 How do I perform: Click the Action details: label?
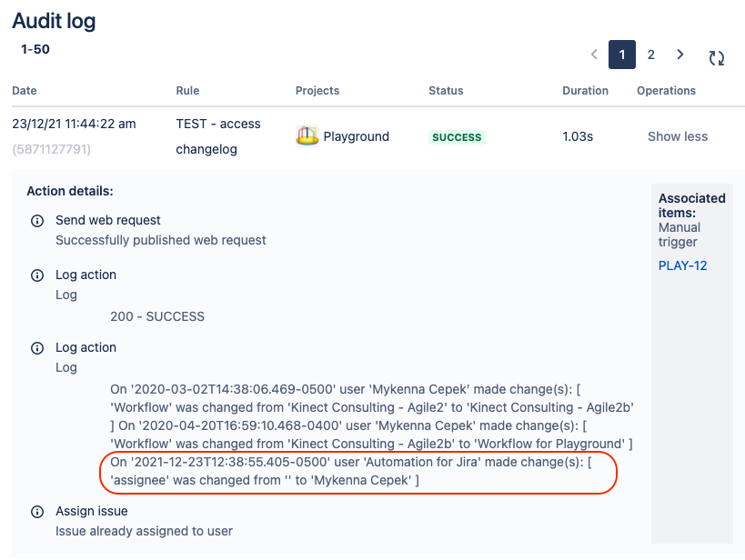tap(70, 192)
